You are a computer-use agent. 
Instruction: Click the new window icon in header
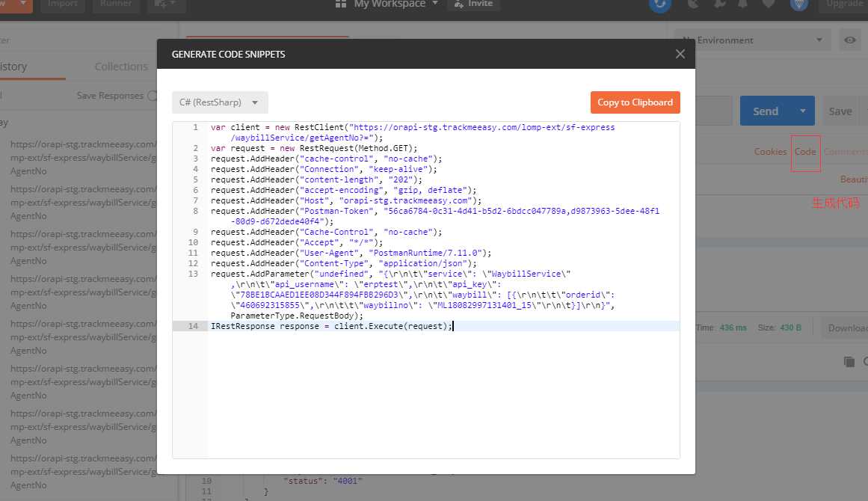(165, 4)
